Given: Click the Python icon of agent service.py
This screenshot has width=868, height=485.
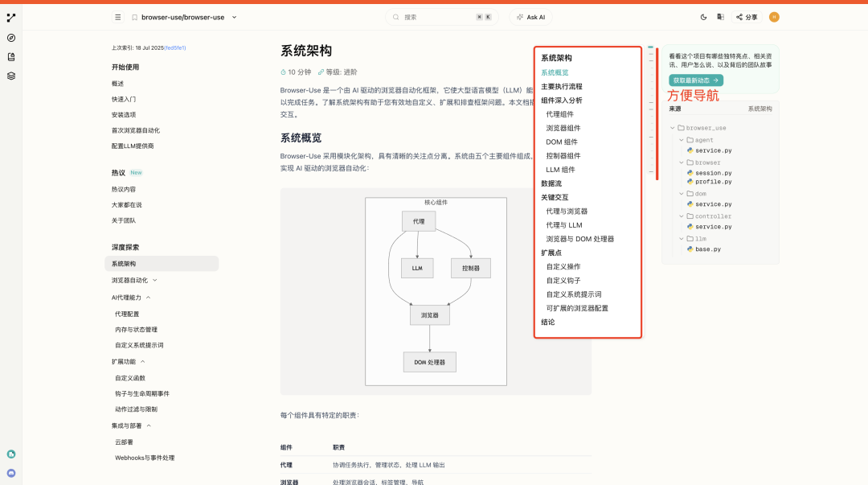Looking at the screenshot, I should pos(690,150).
